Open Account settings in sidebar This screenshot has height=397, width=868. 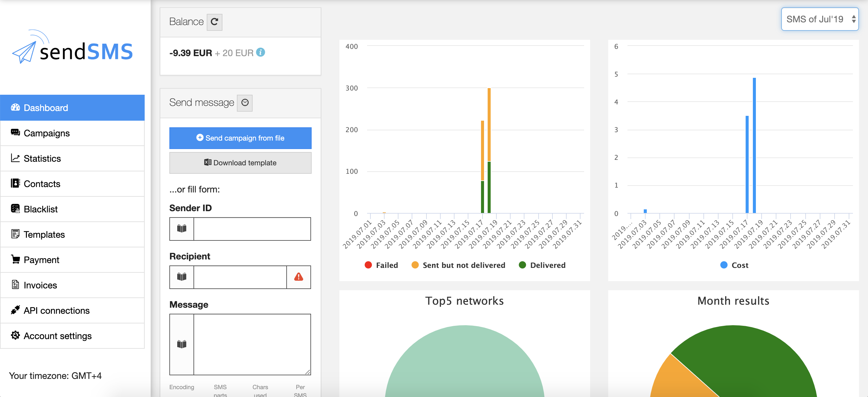(x=58, y=336)
